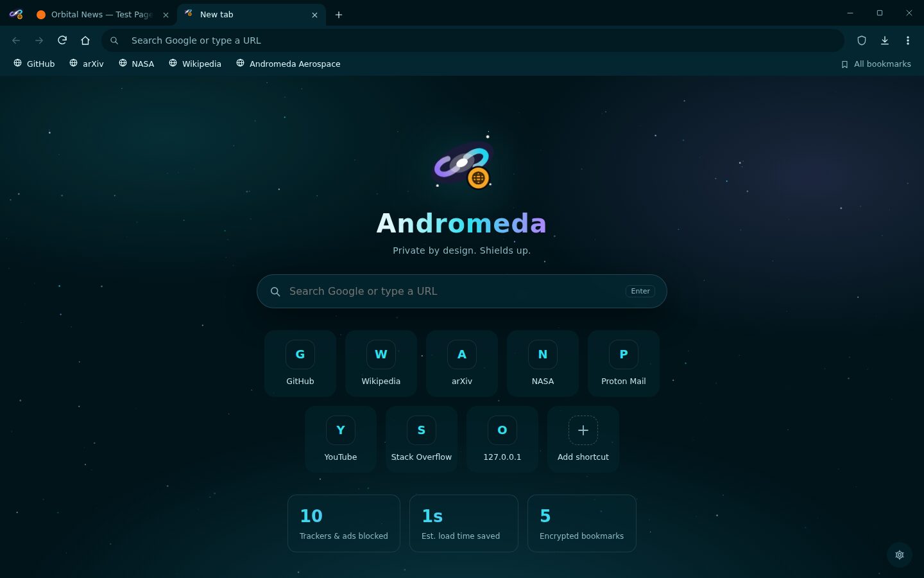Close the Orbital News tab
This screenshot has width=924, height=578.
pyautogui.click(x=166, y=15)
